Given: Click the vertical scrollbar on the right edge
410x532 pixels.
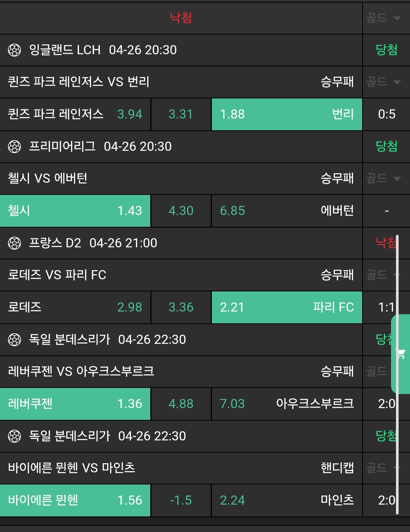Looking at the screenshot, I should click(x=397, y=374).
